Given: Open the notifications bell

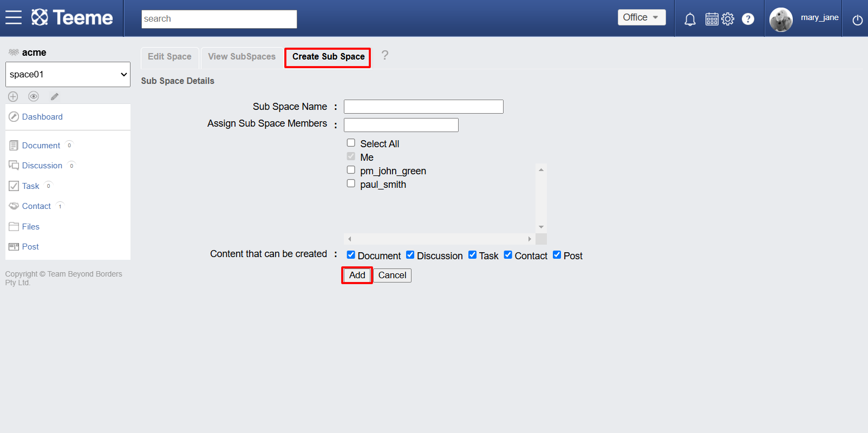Looking at the screenshot, I should point(690,19).
